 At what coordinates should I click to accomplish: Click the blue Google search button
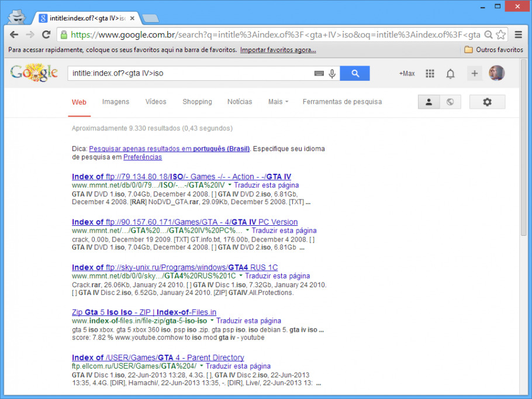[354, 73]
